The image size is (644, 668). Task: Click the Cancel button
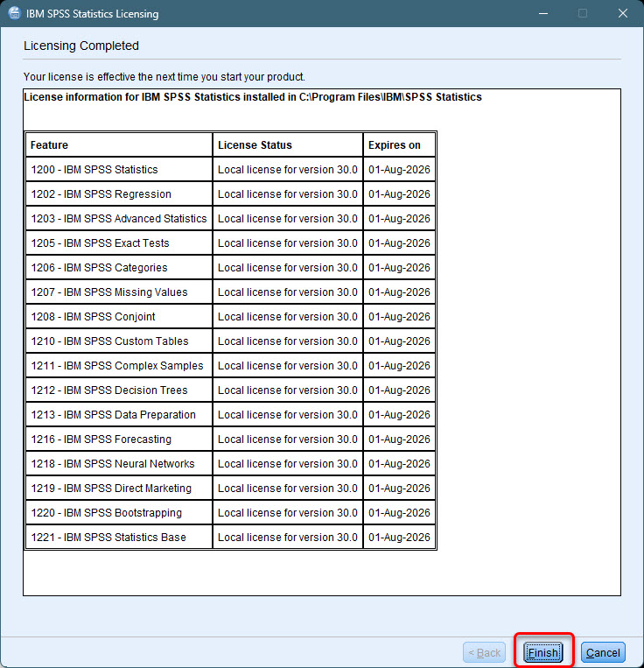[x=603, y=652]
